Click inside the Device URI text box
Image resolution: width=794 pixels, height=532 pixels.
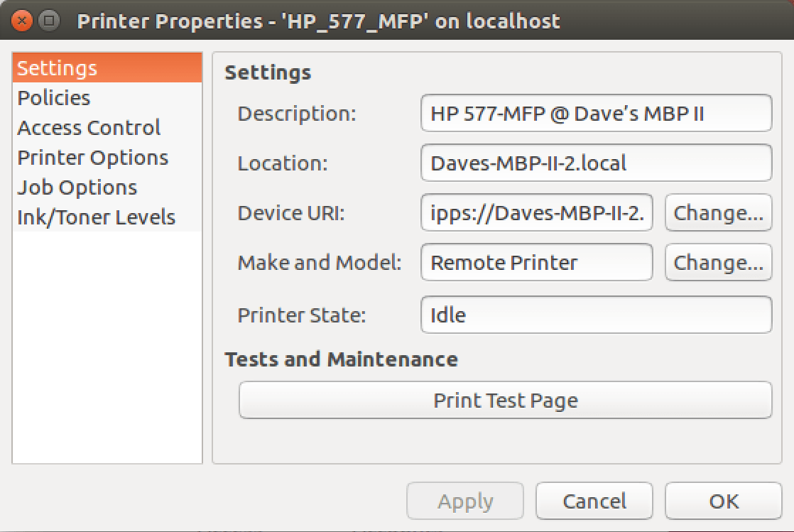537,212
